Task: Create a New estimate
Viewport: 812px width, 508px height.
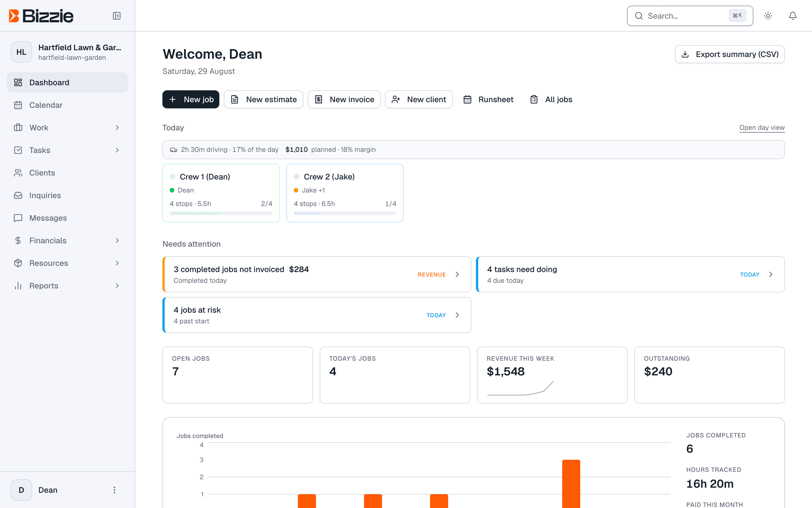Action: (x=263, y=99)
